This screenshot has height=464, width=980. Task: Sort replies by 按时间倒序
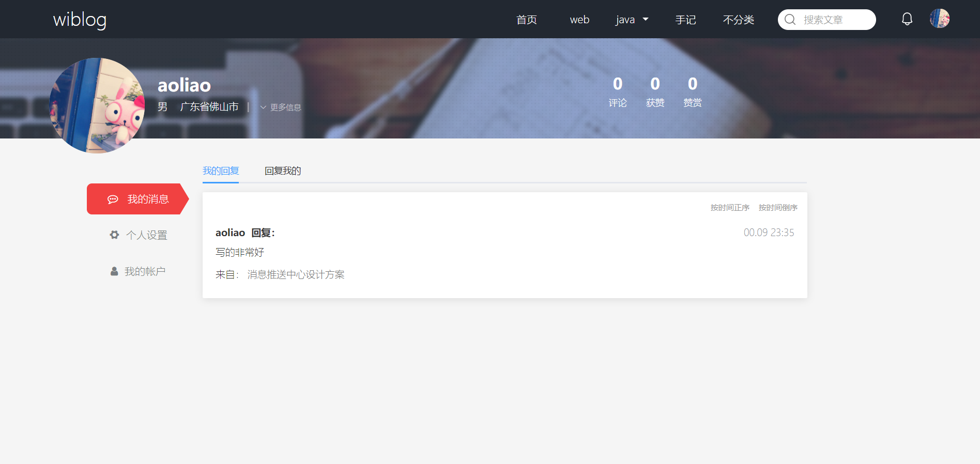778,208
